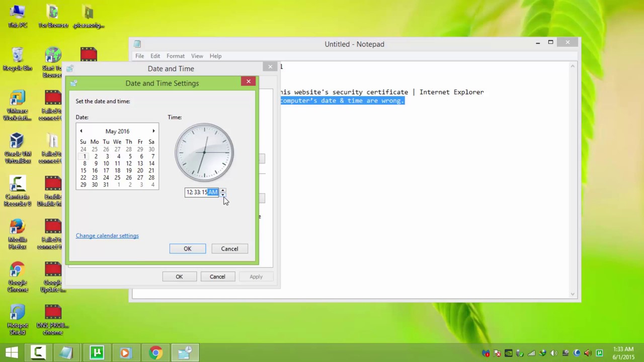The width and height of the screenshot is (644, 362).
Task: Select April 24 in the calendar
Action: [83, 149]
